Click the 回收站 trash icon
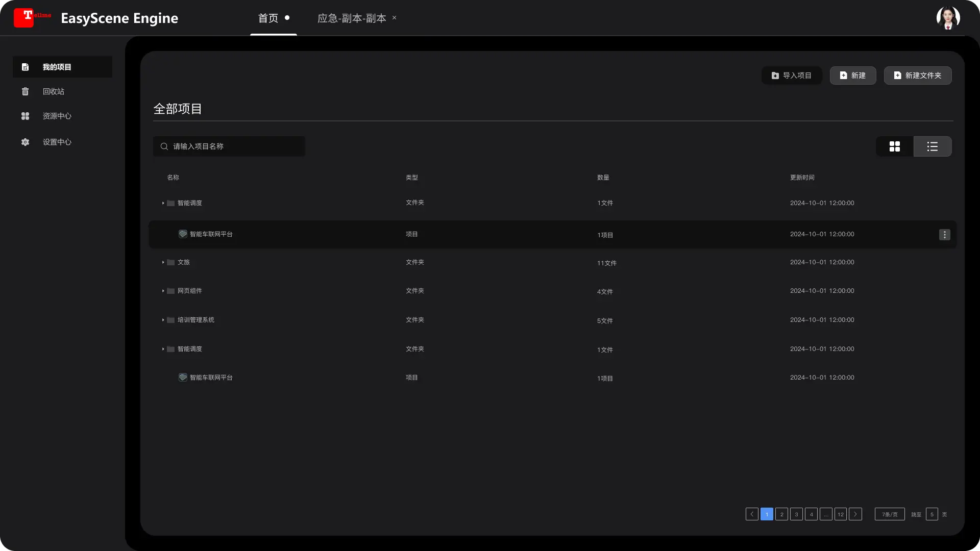The height and width of the screenshot is (551, 980). pos(25,91)
